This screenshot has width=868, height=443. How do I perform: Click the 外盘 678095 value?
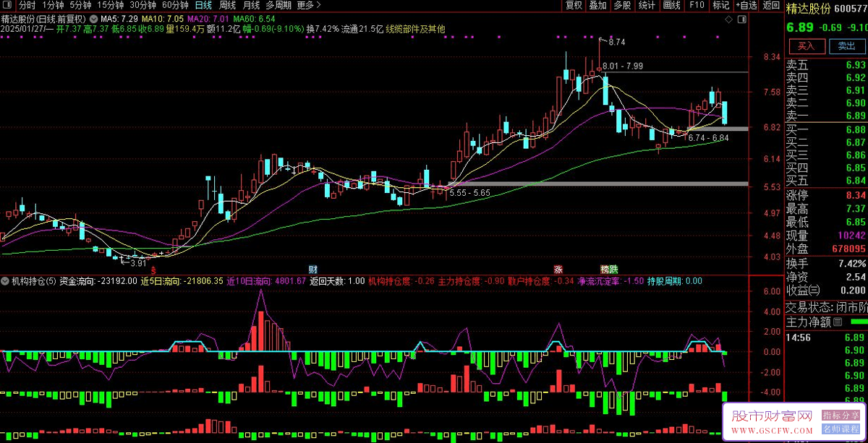848,248
